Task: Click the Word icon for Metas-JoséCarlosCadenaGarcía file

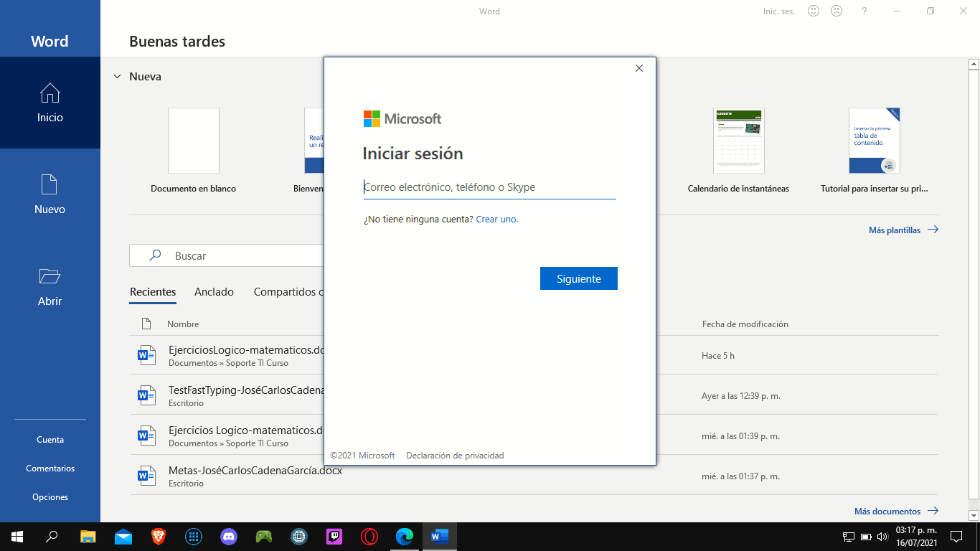Action: pyautogui.click(x=146, y=476)
